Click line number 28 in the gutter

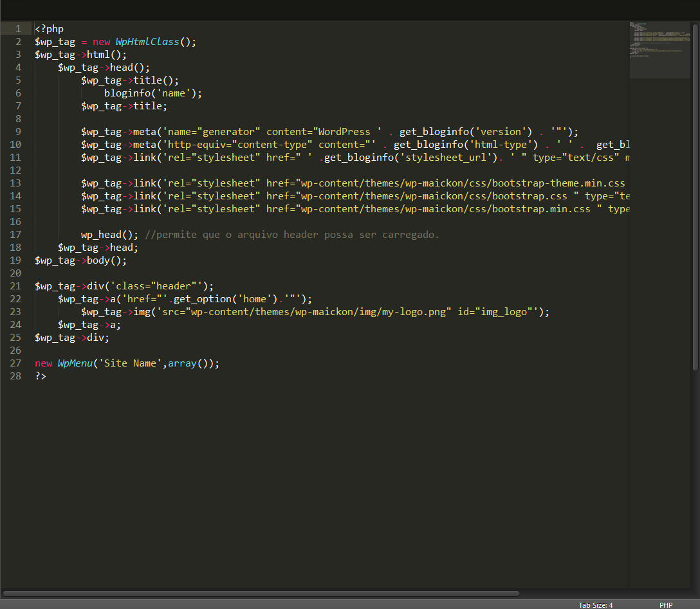tap(15, 376)
